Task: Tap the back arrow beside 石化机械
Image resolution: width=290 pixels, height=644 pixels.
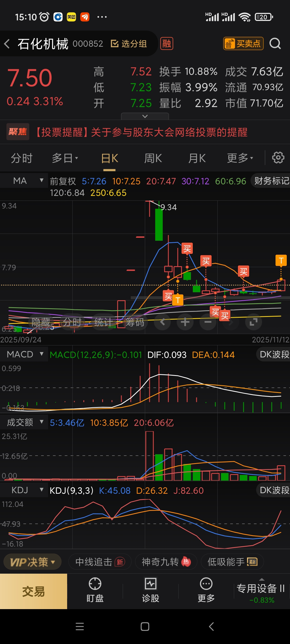Action: [x=7, y=44]
